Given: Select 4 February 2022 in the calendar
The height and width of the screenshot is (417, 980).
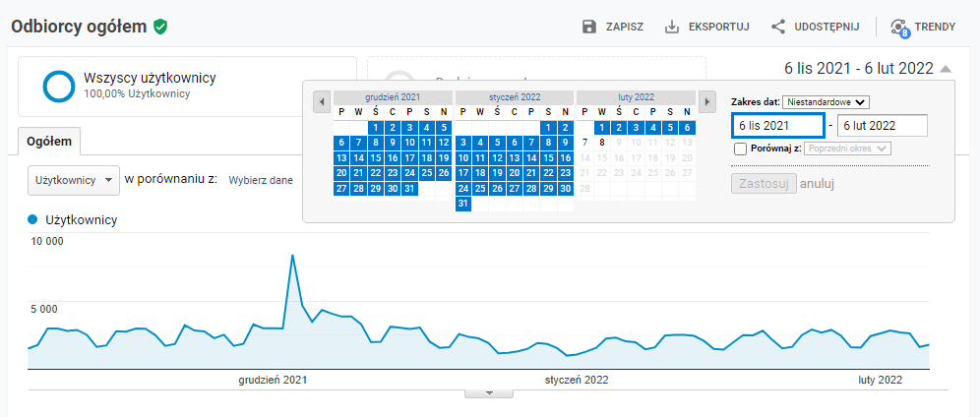Looking at the screenshot, I should pos(652,128).
